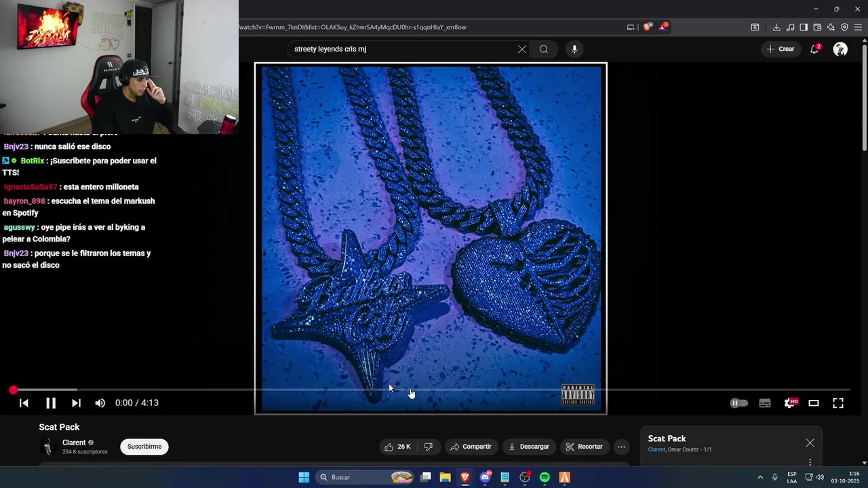Open the YouTube account avatar menu
The image size is (868, 488).
840,49
